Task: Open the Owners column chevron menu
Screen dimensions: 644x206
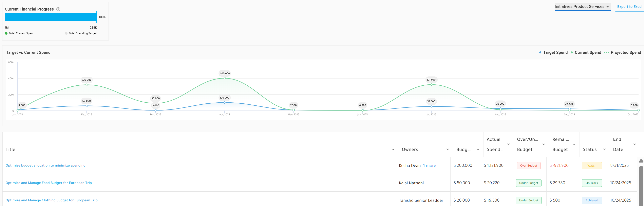Action: click(448, 149)
